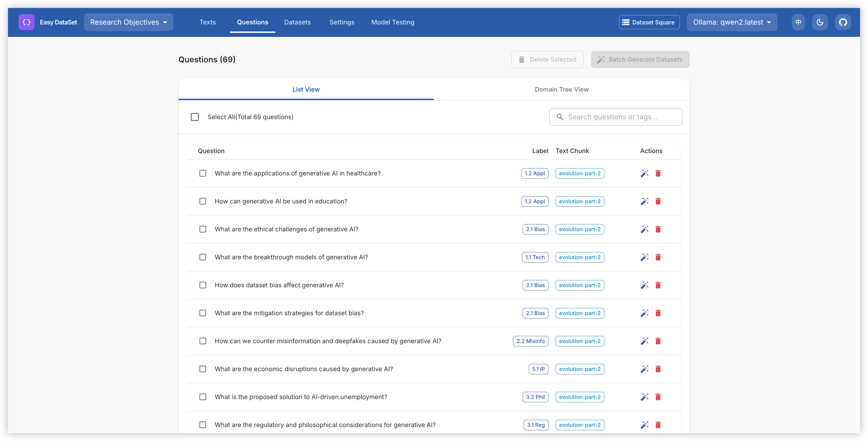Image resolution: width=868 pixels, height=441 pixels.
Task: Toggle dark mode moon icon
Action: coord(820,22)
